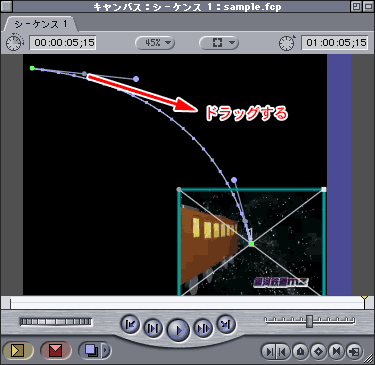Viewport: 375px width, 365px height.
Task: Select the シーケンス 1 tab
Action: [41, 24]
